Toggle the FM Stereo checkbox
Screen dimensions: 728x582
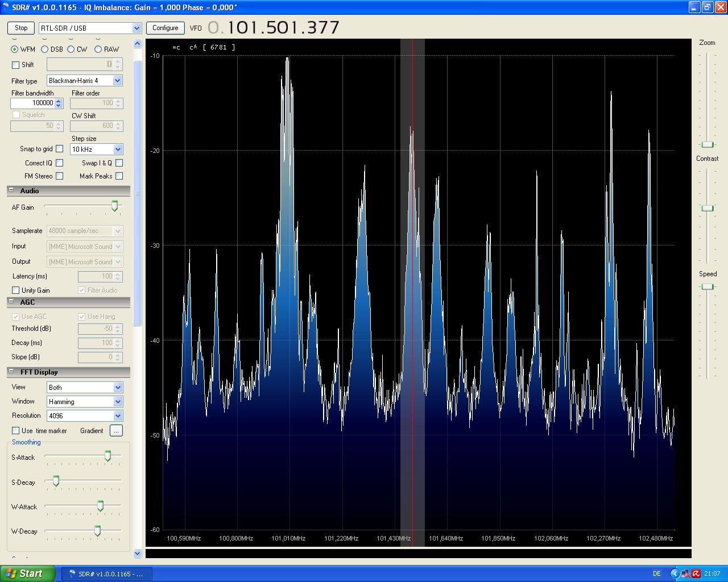pos(59,176)
